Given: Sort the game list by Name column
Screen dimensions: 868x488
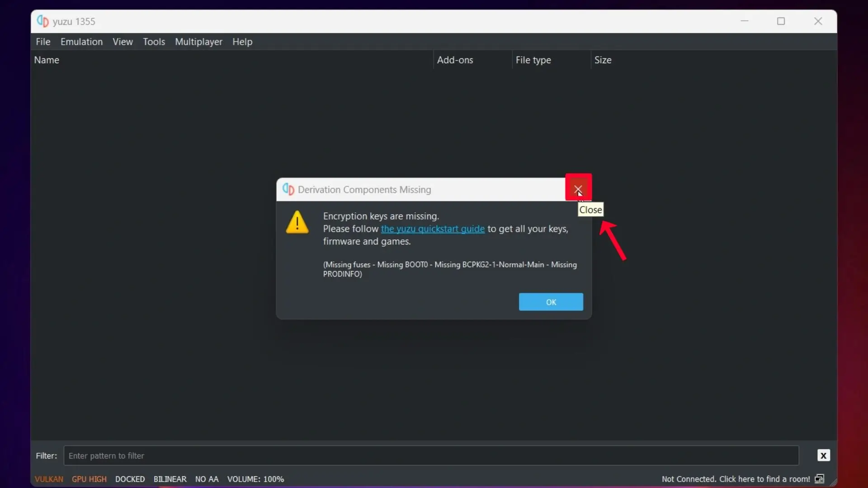Looking at the screenshot, I should pyautogui.click(x=47, y=60).
